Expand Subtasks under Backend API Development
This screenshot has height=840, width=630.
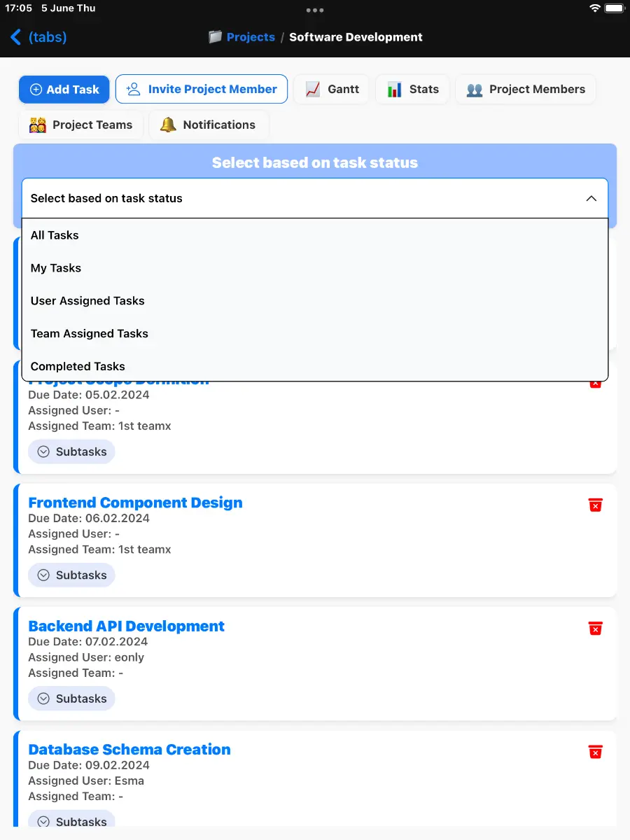(71, 699)
